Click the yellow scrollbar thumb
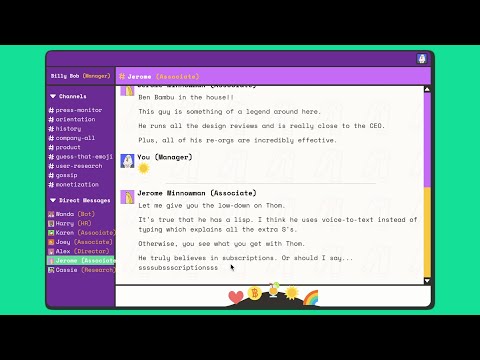The width and height of the screenshot is (480, 360). pyautogui.click(x=427, y=232)
